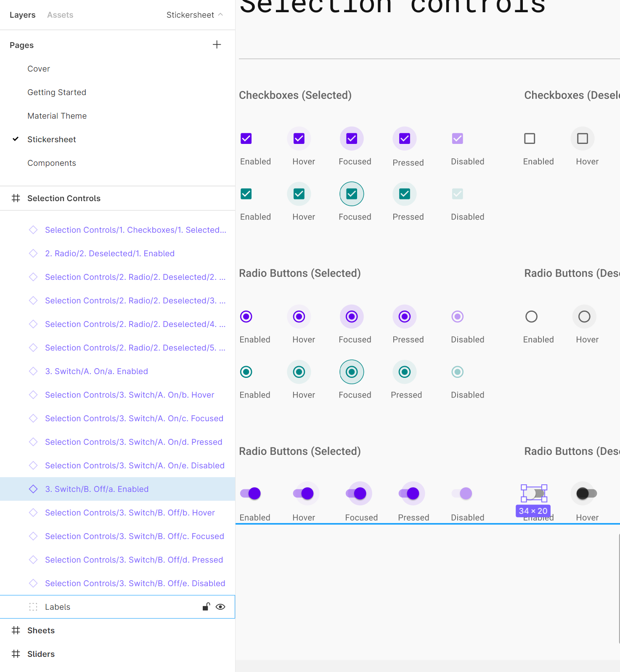Viewport: 620px width, 672px height.
Task: Click the Sliders frame icon
Action: click(16, 654)
